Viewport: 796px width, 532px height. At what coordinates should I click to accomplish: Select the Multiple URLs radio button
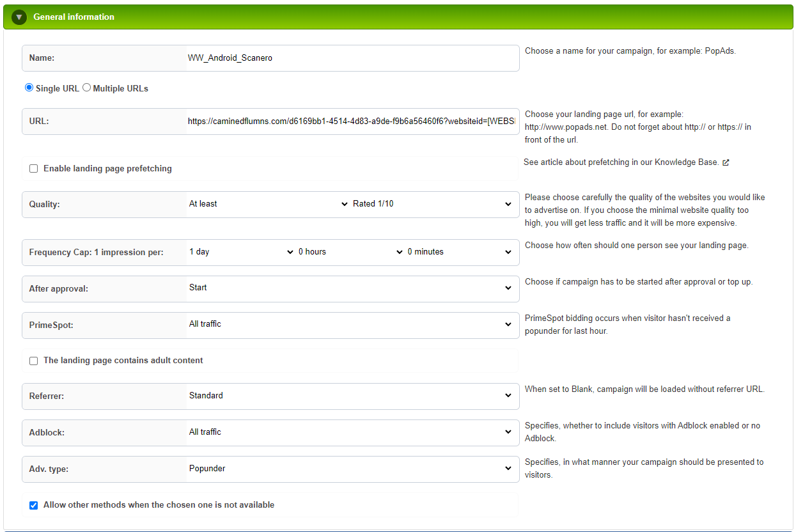pos(86,88)
